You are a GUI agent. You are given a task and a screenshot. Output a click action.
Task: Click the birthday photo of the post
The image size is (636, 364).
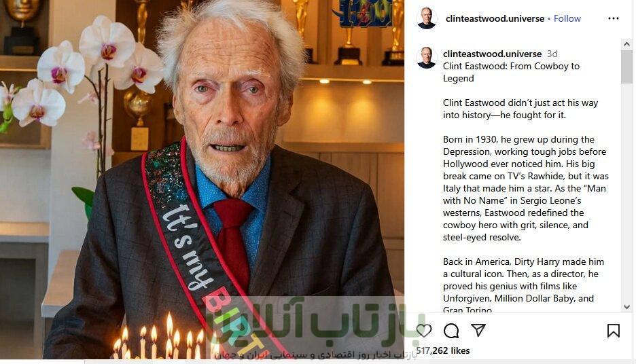(202, 179)
